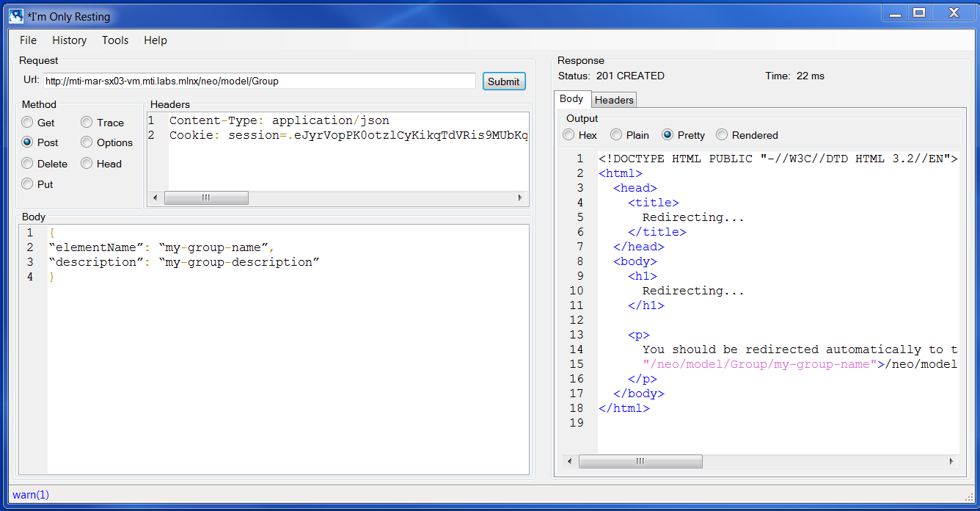980x511 pixels.
Task: Click the response body horizontal scrollbar
Action: (640, 461)
